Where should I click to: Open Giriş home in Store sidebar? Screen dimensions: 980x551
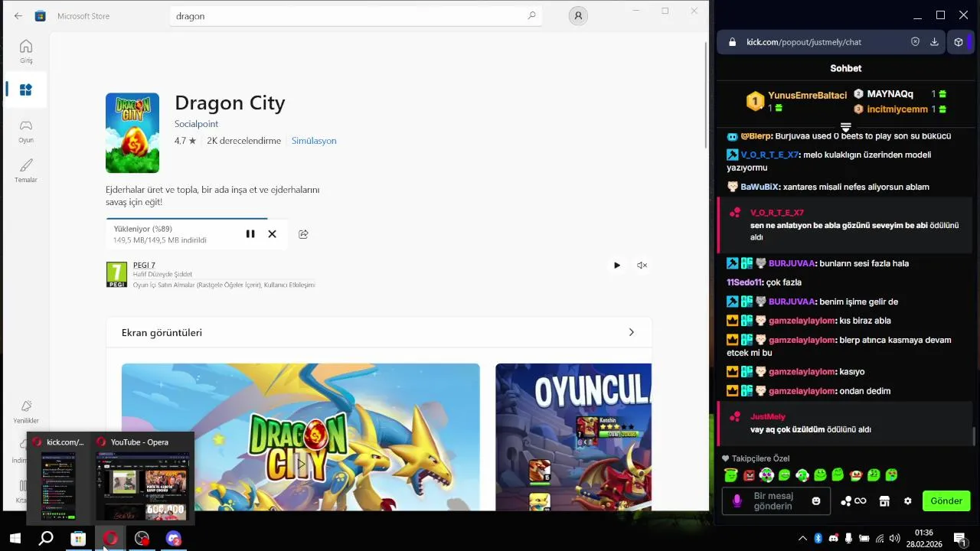[26, 51]
